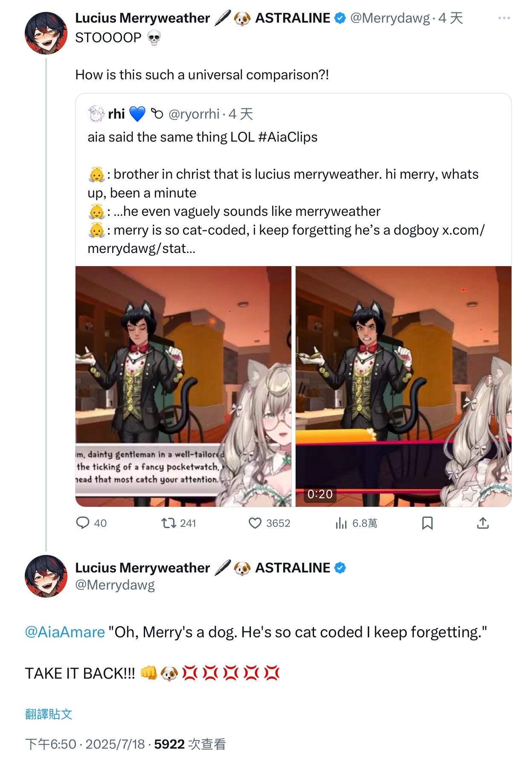Open the @ryorrhi handle in quoted tweet
The height and width of the screenshot is (758, 532).
click(194, 114)
